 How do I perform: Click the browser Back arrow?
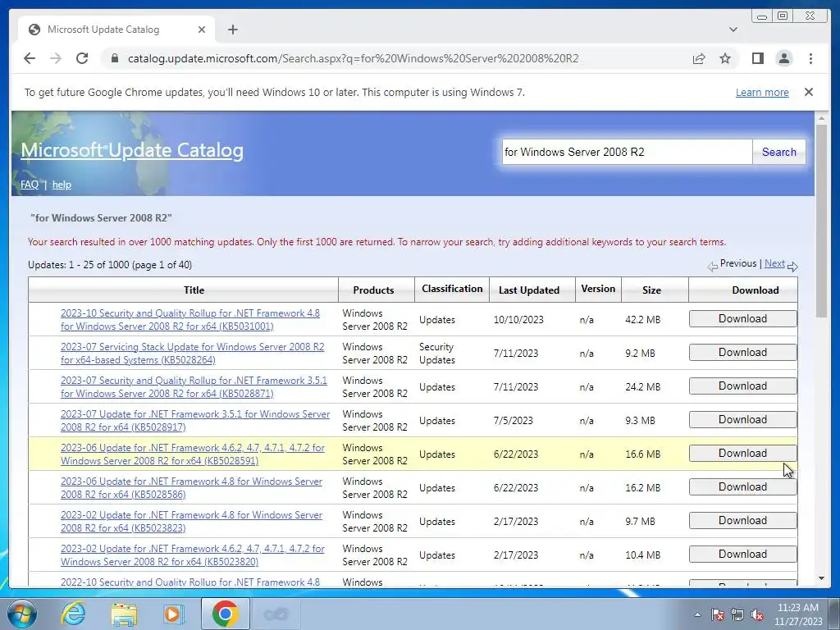[x=30, y=58]
